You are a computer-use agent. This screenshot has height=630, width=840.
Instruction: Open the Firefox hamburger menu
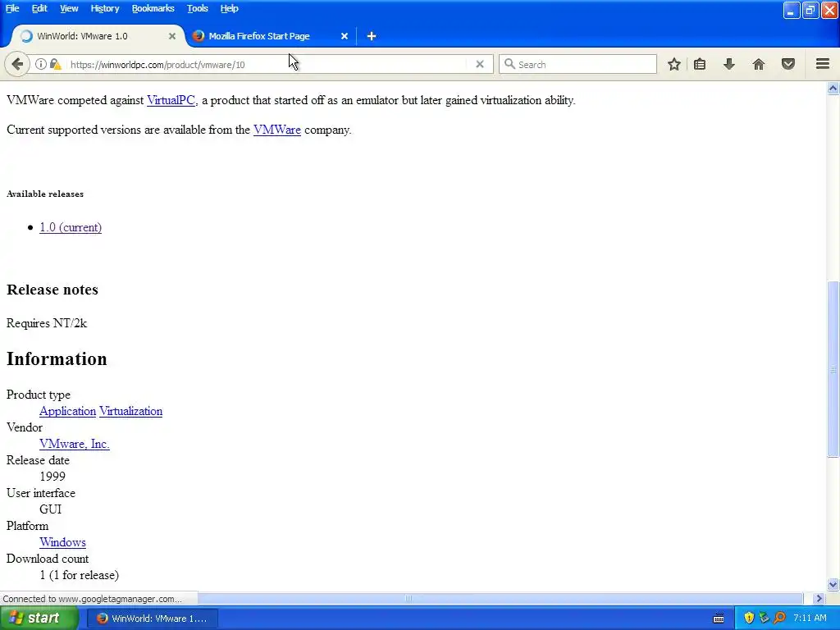point(823,64)
